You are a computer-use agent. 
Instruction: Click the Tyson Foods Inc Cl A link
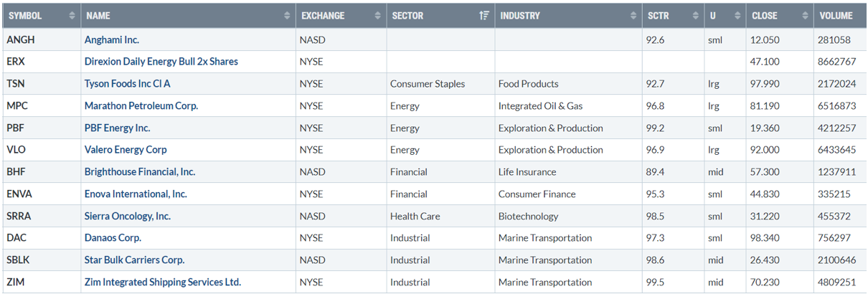(x=127, y=84)
